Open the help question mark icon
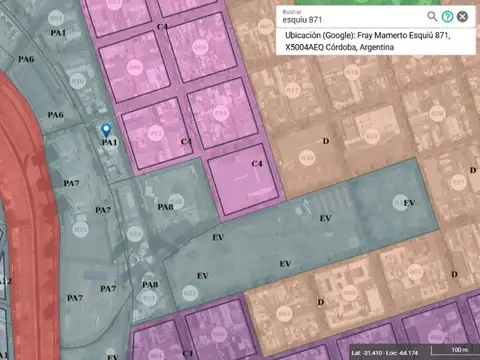This screenshot has width=480, height=360. point(447,16)
